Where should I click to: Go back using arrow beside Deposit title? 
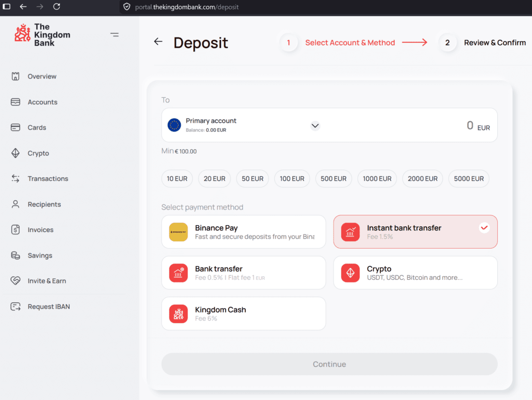(158, 42)
